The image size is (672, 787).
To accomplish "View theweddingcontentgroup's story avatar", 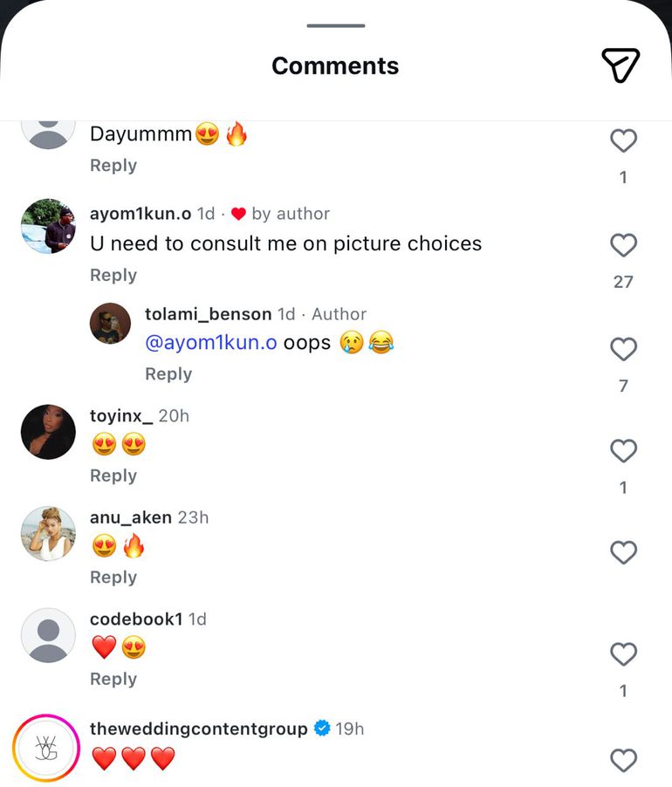I will coord(46,749).
